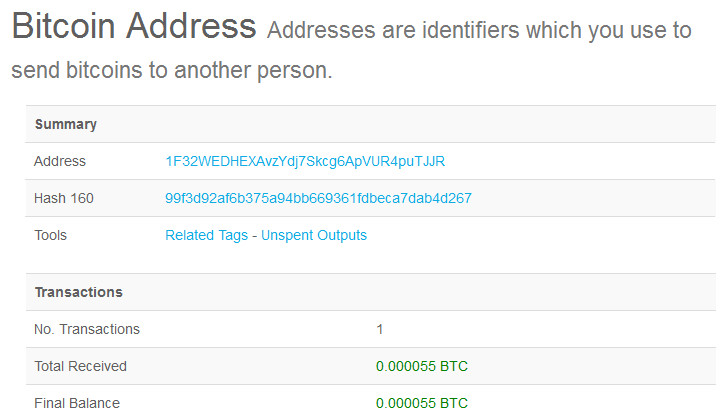Click the Total Received 0.000055 BTC amount
This screenshot has height=420, width=723.
(421, 366)
